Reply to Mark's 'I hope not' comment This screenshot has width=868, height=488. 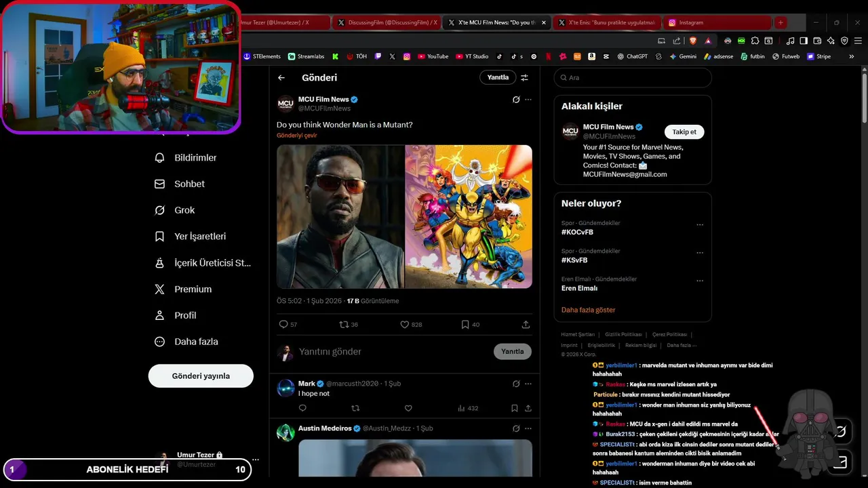302,408
